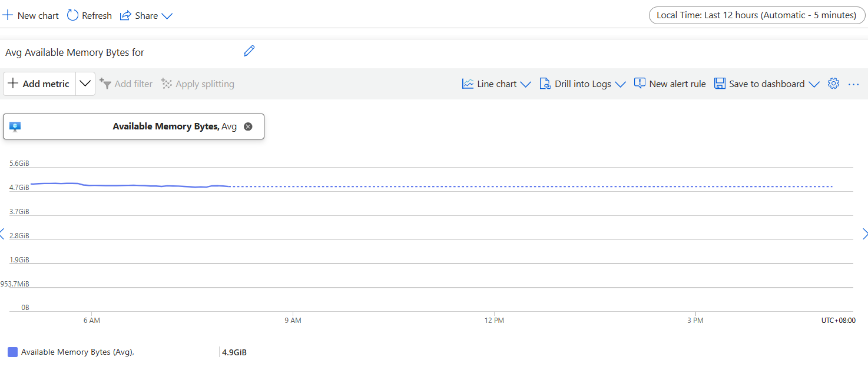This screenshot has width=868, height=370.
Task: Click the 5.6GiB y-axis label
Action: [19, 164]
